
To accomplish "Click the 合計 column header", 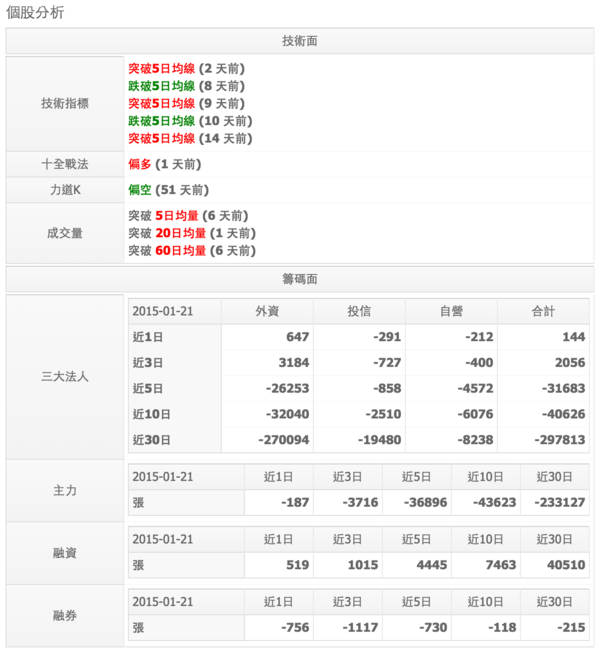I will point(543,311).
